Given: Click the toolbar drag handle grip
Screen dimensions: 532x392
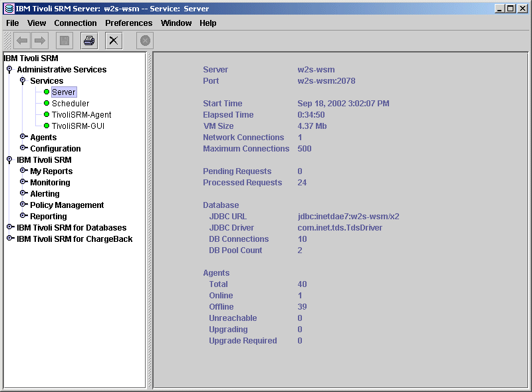Looking at the screenshot, I should pyautogui.click(x=7, y=41).
